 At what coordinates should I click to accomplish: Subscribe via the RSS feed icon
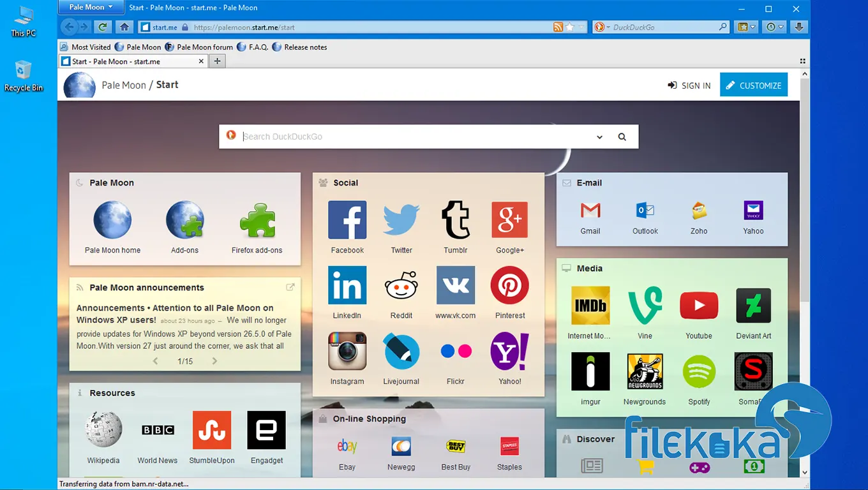(558, 27)
